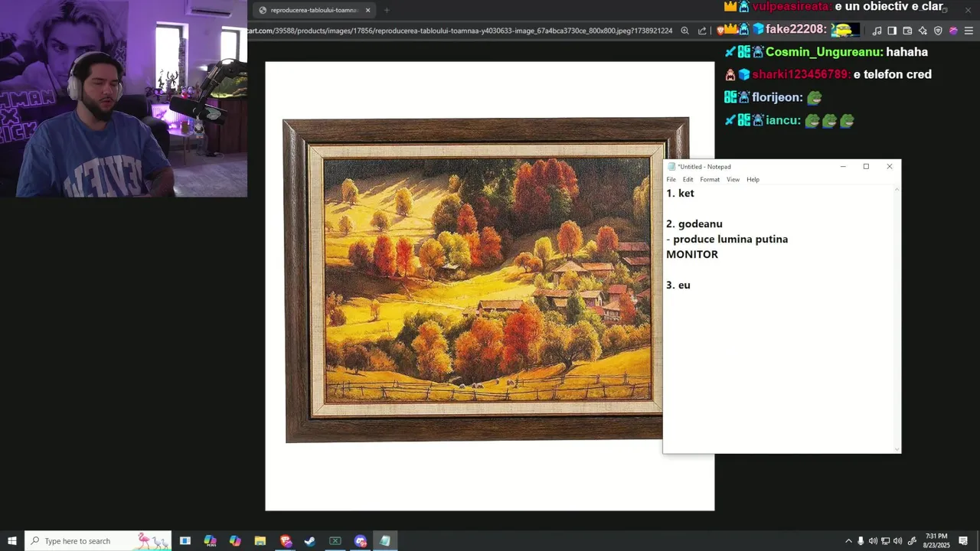
Task: Open Copilot from the taskbar
Action: [235, 541]
